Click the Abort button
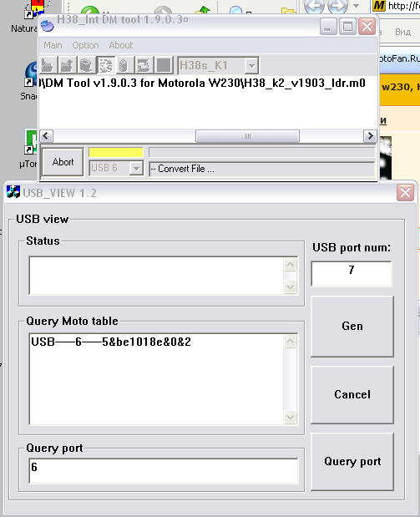The height and width of the screenshot is (517, 420). pyautogui.click(x=63, y=162)
